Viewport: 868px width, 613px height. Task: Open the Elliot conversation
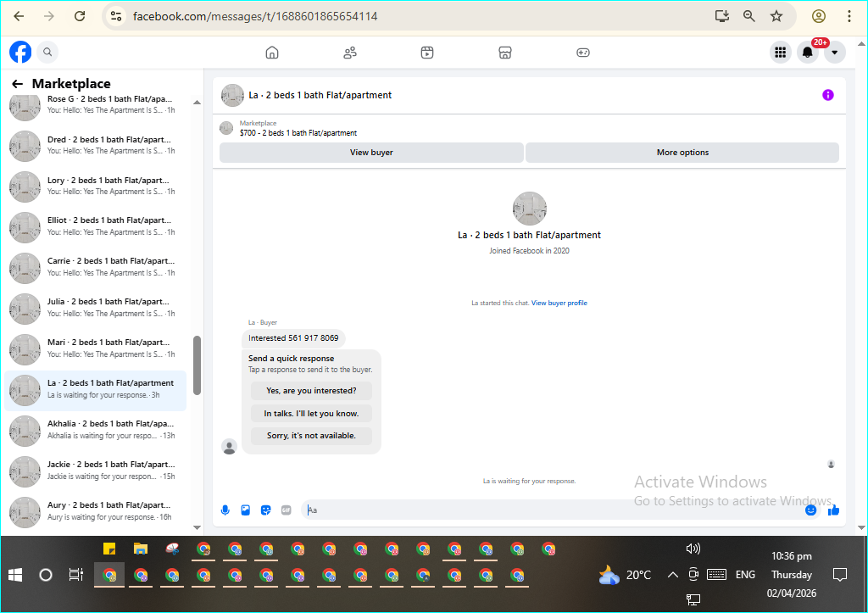95,226
